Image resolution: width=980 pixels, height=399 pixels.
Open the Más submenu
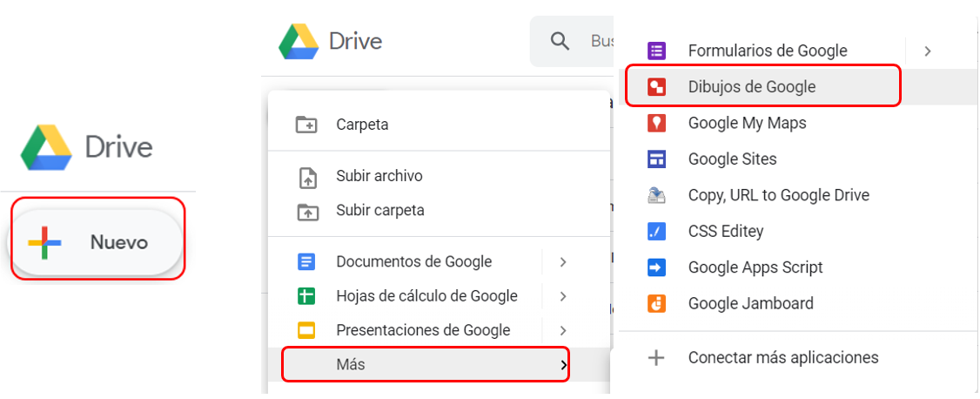(x=426, y=364)
